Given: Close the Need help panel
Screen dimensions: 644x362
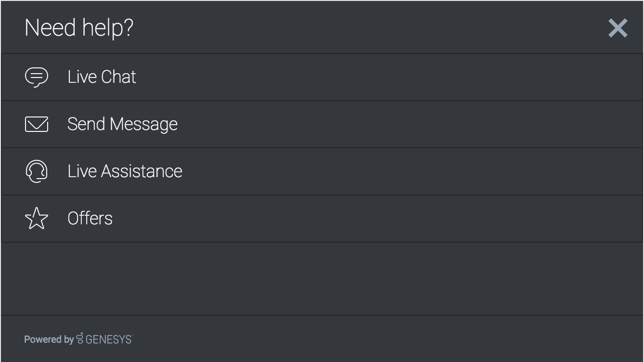Looking at the screenshot, I should 618,28.
